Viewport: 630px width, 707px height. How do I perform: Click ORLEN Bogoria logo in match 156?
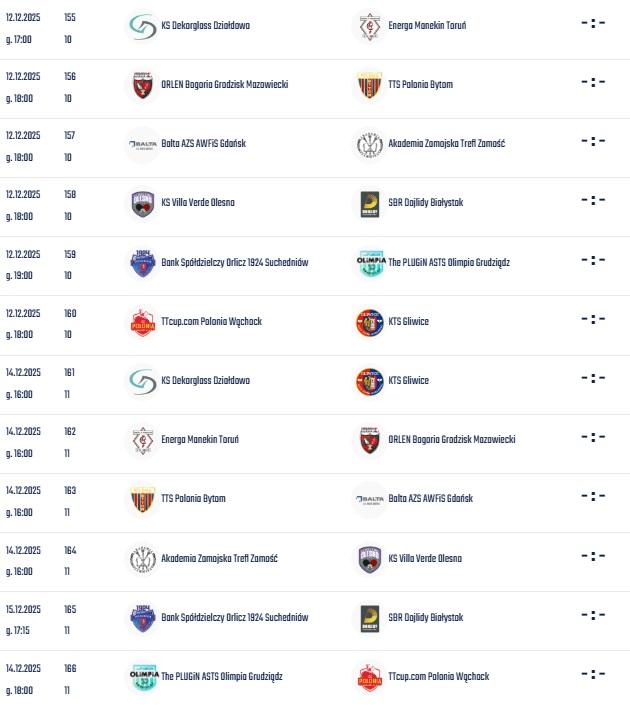coord(143,85)
